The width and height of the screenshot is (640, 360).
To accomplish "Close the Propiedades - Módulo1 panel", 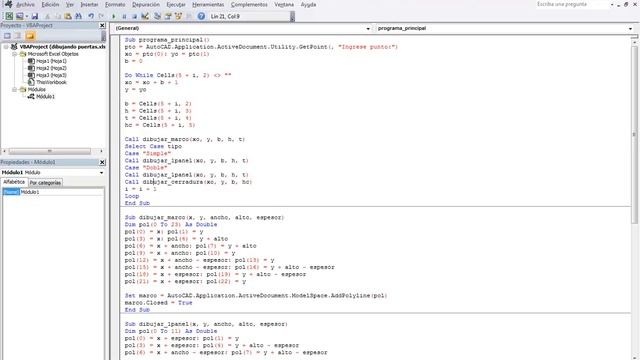I will click(x=102, y=162).
